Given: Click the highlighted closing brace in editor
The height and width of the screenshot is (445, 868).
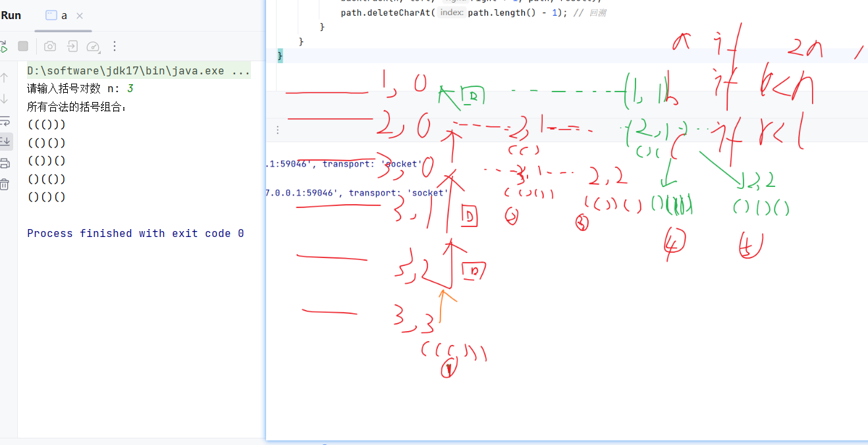Looking at the screenshot, I should [280, 56].
